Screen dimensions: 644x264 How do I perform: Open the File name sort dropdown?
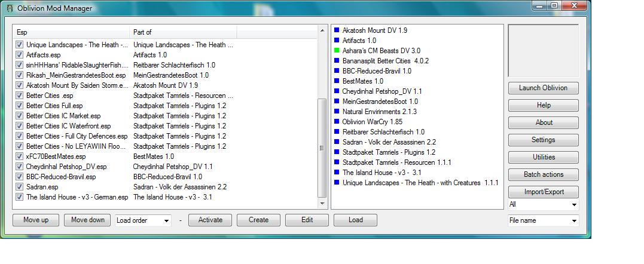(543, 221)
